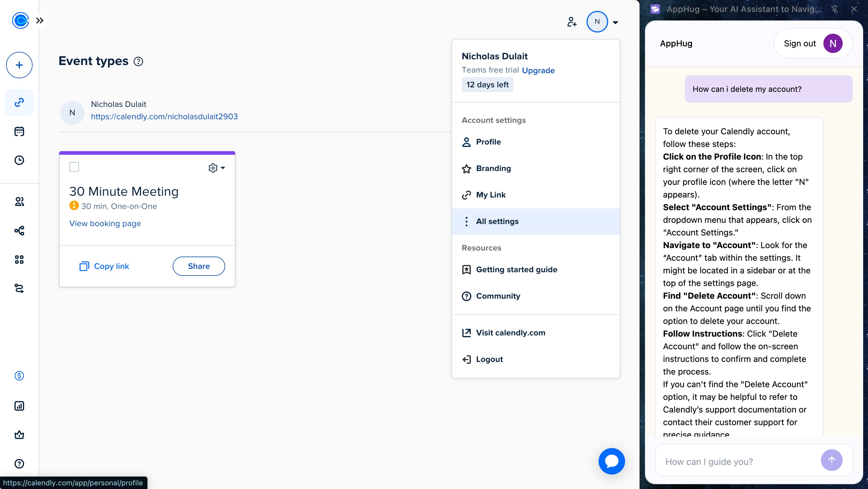This screenshot has height=489, width=868.
Task: Open Billing dollar icon in sidebar
Action: pyautogui.click(x=19, y=375)
